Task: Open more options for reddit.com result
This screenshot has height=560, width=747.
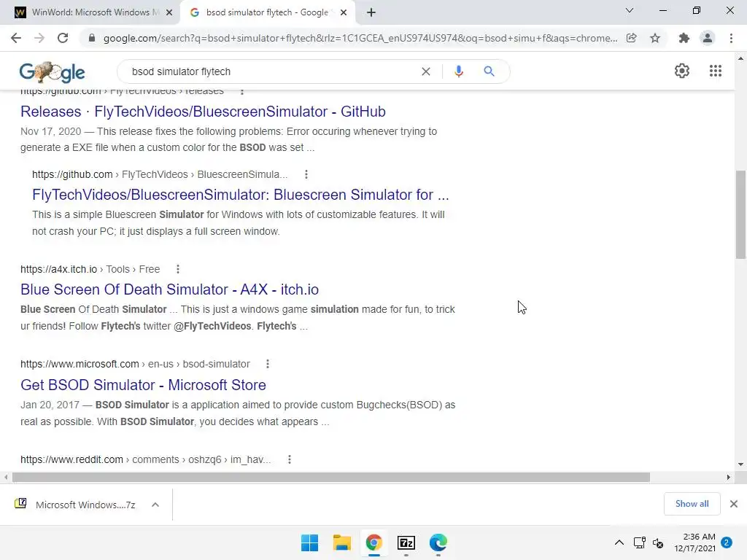Action: 289,459
